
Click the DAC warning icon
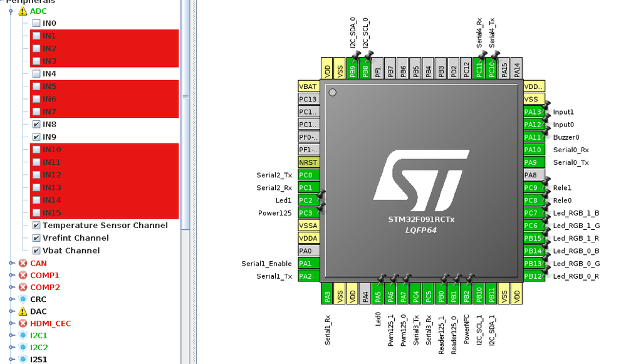[x=23, y=311]
